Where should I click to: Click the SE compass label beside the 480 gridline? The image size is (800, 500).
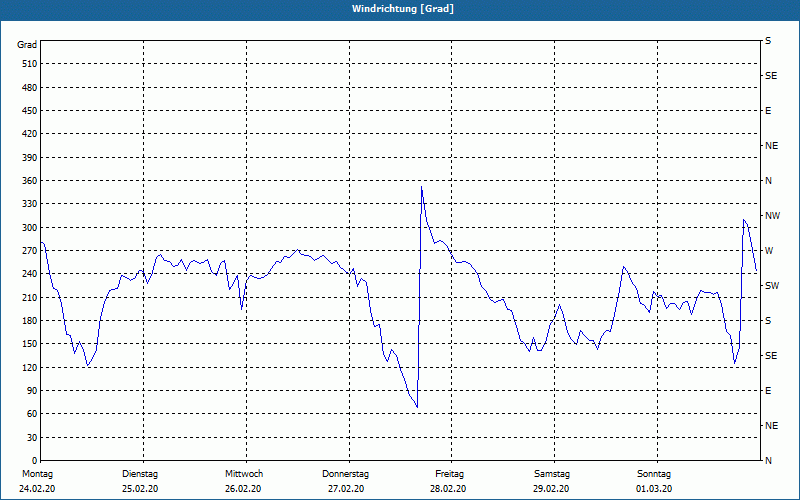point(771,76)
